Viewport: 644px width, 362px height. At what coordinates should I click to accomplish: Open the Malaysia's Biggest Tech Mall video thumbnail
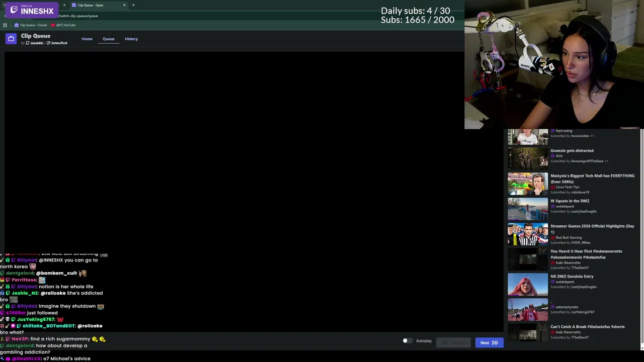(x=528, y=184)
